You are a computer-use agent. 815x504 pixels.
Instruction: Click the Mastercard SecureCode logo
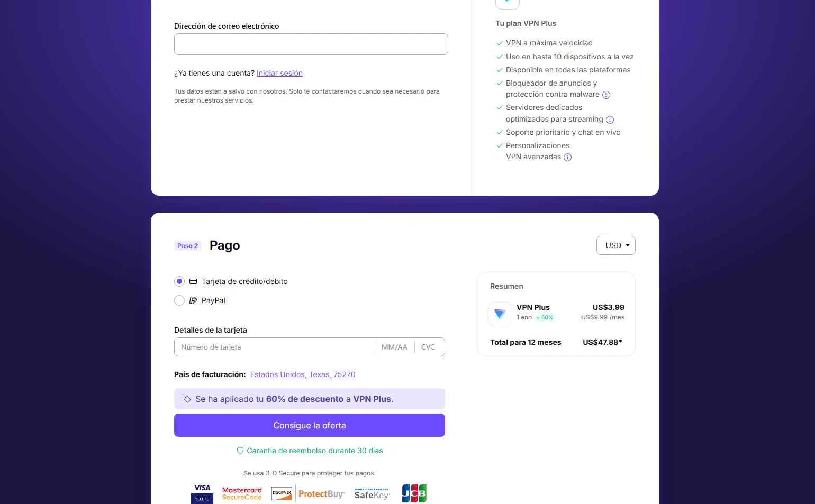(x=242, y=493)
